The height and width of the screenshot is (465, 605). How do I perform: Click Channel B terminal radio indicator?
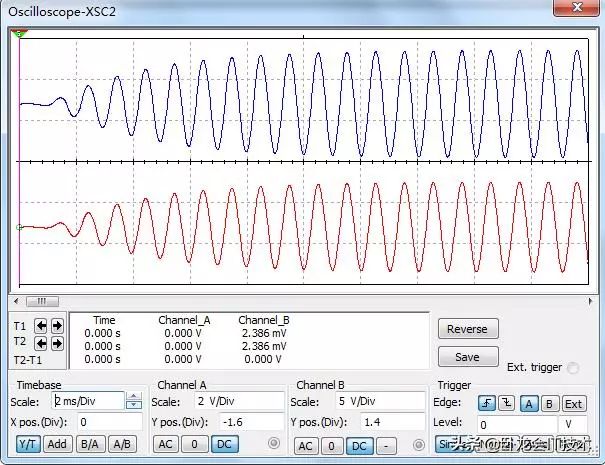click(x=419, y=445)
